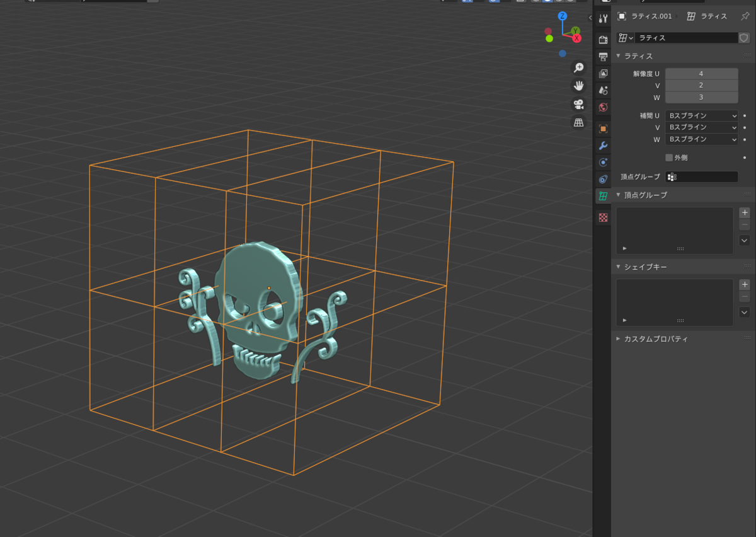Screen dimensions: 756x537
Task: Click the unlabeled blue negative Z gizmo circle
Action: (563, 54)
